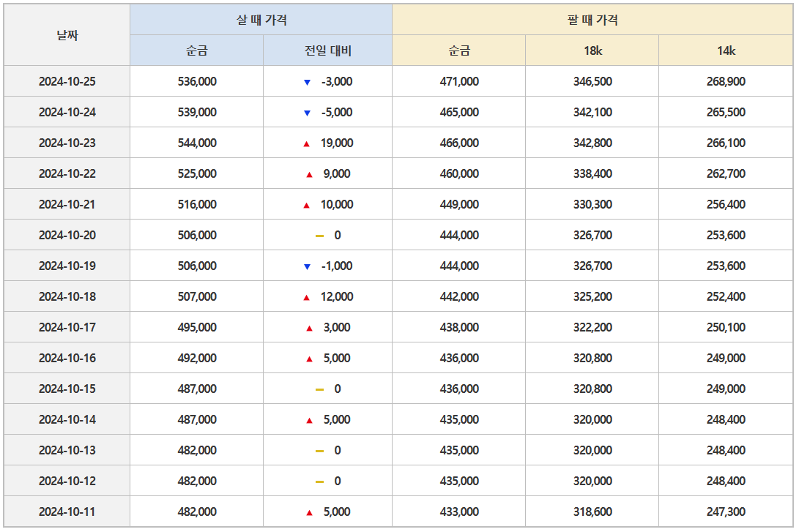The height and width of the screenshot is (532, 799).
Task: Select the date 2024-10-25
Action: point(67,81)
